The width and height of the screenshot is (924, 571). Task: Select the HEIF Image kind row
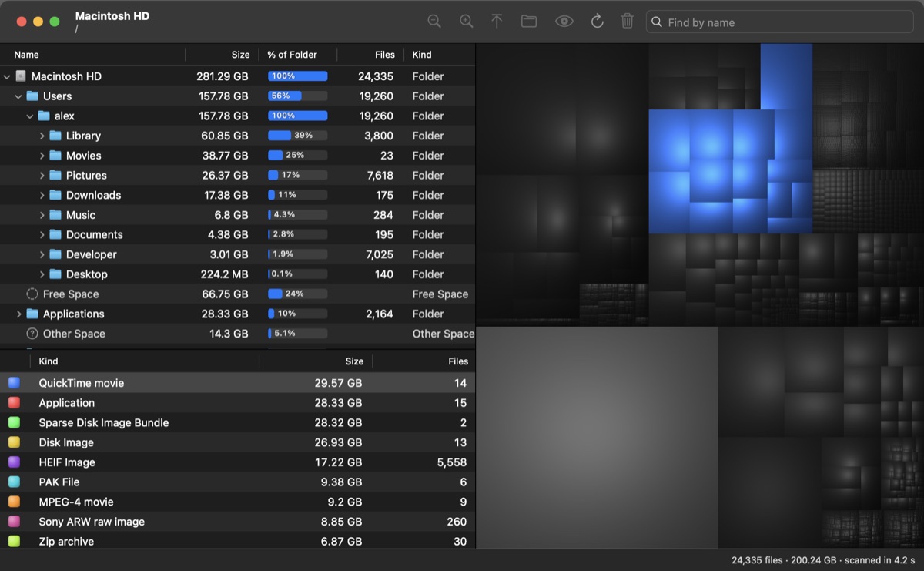pyautogui.click(x=238, y=462)
